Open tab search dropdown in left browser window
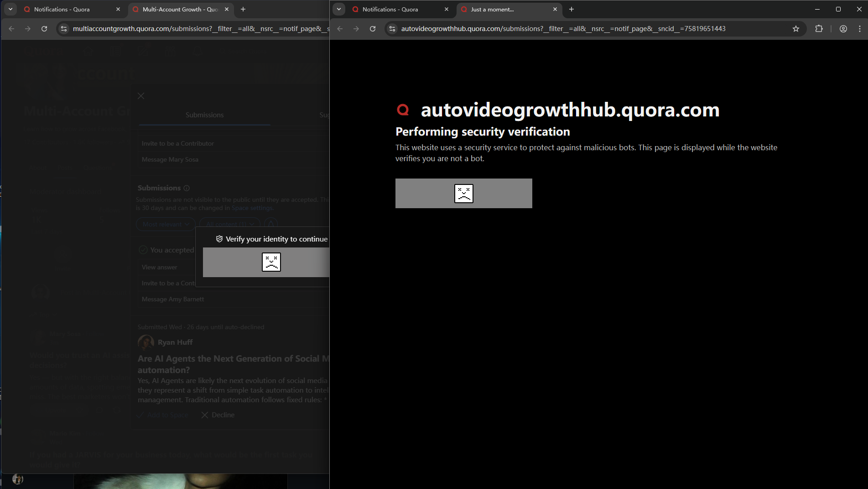The width and height of the screenshot is (868, 489). (x=10, y=9)
